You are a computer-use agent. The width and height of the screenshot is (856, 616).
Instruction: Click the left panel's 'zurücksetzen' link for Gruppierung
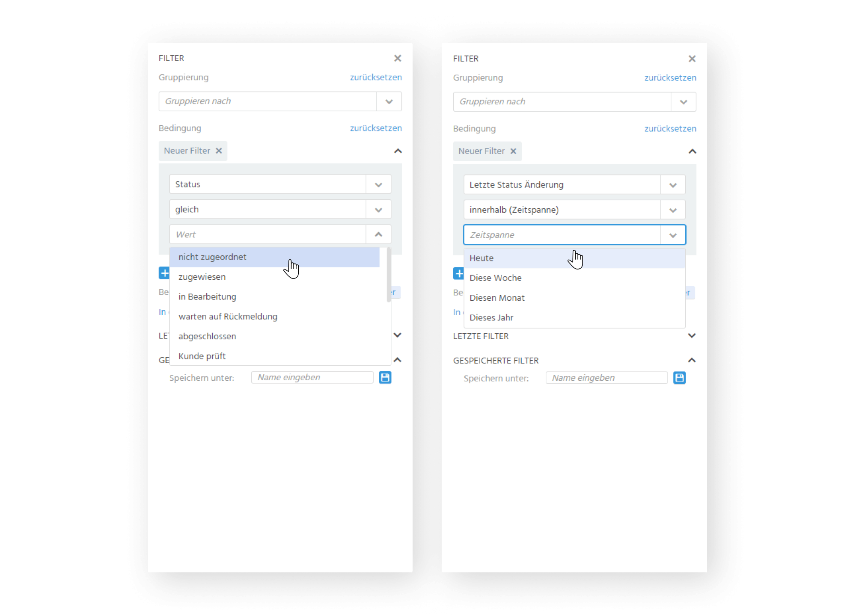point(376,77)
